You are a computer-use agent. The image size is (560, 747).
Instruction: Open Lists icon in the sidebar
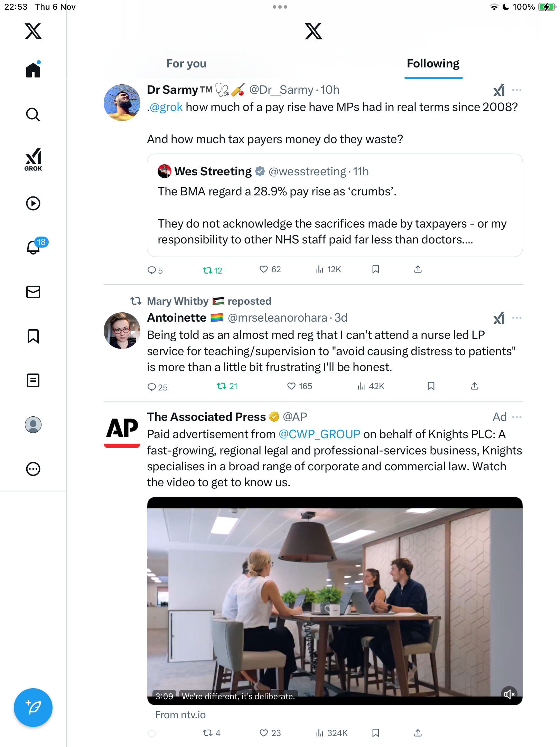point(33,380)
